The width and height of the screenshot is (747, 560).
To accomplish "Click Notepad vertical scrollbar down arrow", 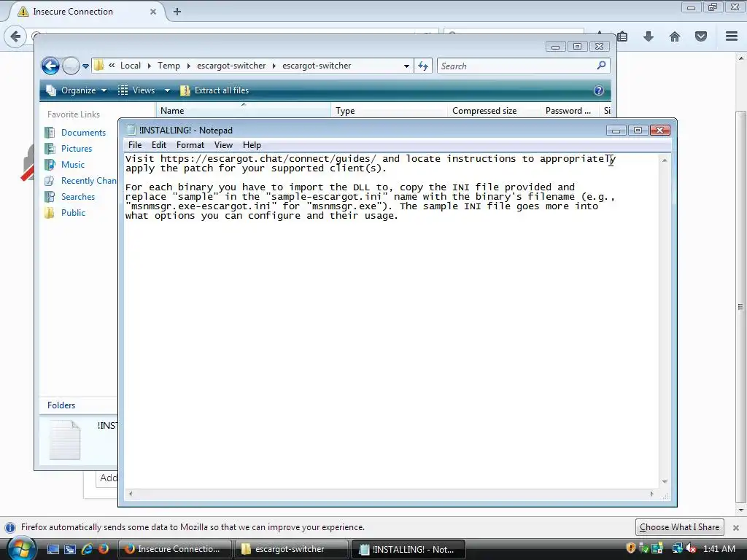I will click(665, 482).
